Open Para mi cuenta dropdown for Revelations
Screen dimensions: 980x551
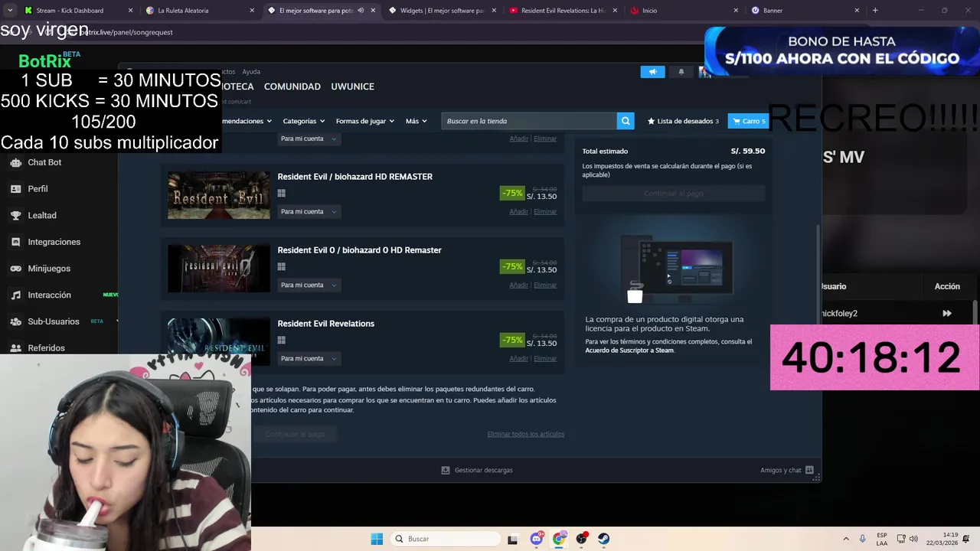308,358
